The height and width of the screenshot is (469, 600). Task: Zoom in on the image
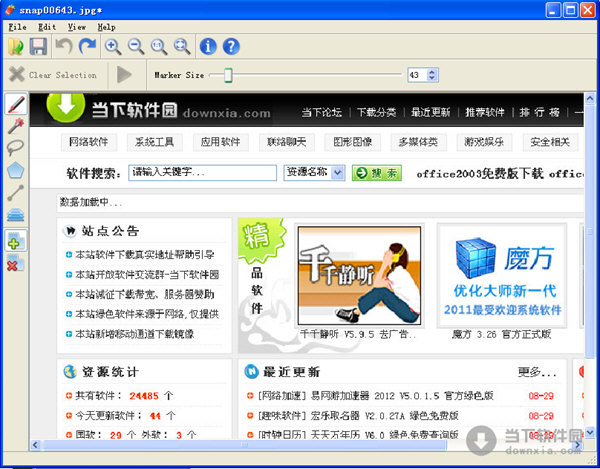[113, 46]
